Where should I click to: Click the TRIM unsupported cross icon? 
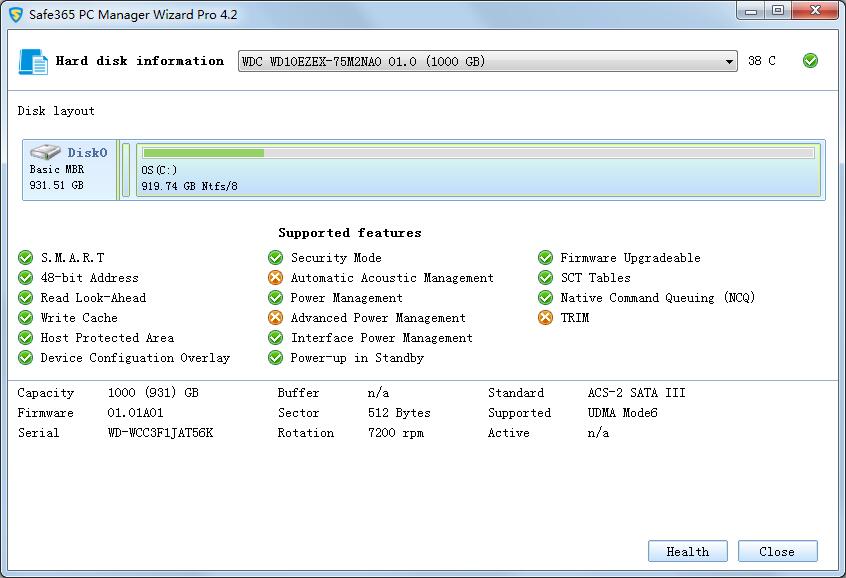(545, 318)
